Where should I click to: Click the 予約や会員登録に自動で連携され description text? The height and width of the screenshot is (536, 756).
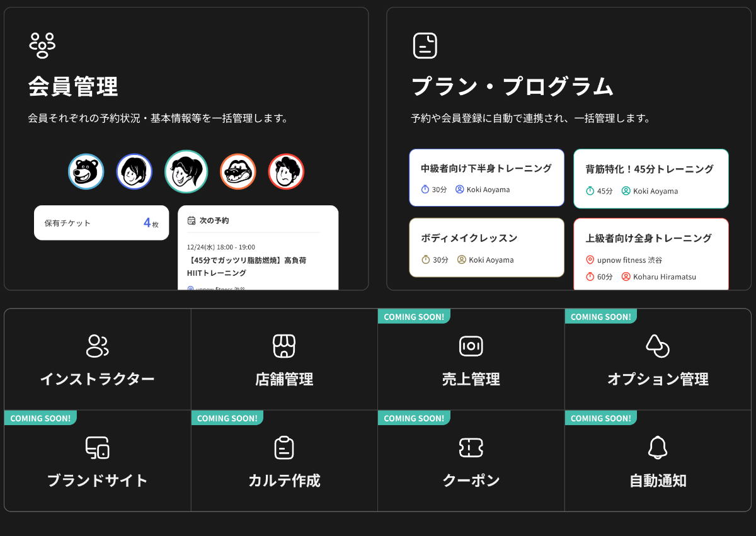[x=530, y=118]
